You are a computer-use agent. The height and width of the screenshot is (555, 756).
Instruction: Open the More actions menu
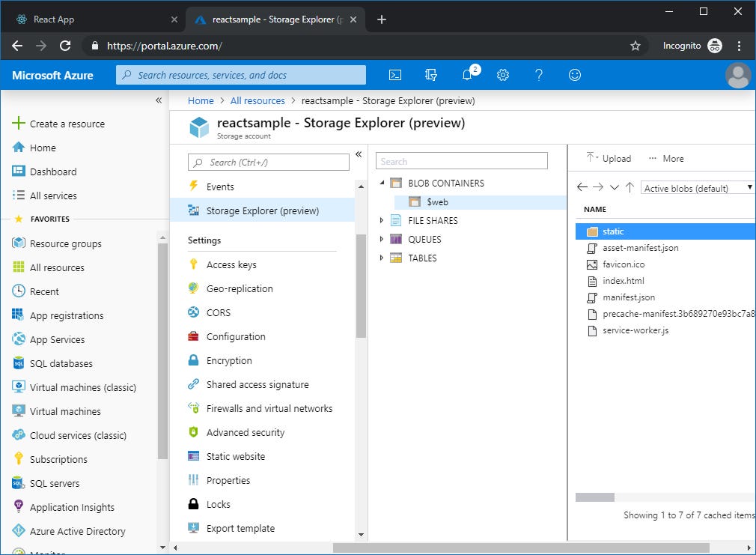[666, 158]
